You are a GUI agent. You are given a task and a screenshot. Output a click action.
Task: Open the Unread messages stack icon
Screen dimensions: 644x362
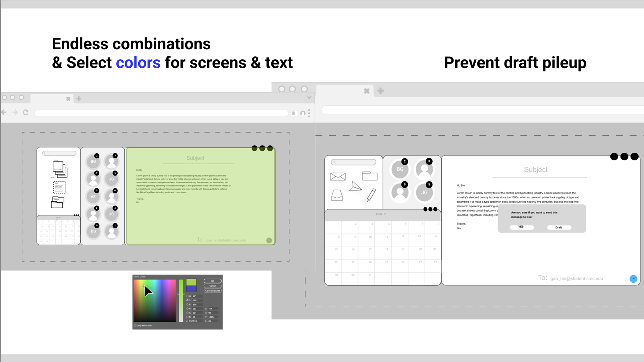pos(60,169)
